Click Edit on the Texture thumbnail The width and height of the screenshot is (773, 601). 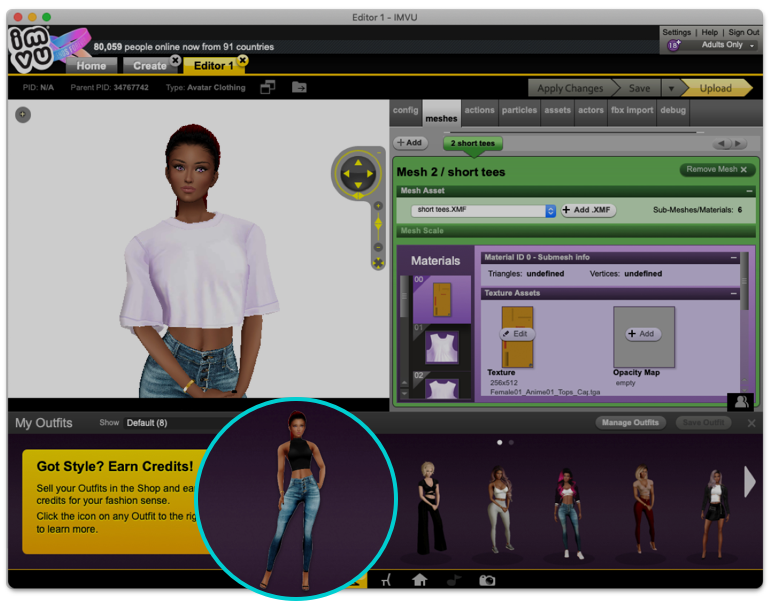(517, 334)
